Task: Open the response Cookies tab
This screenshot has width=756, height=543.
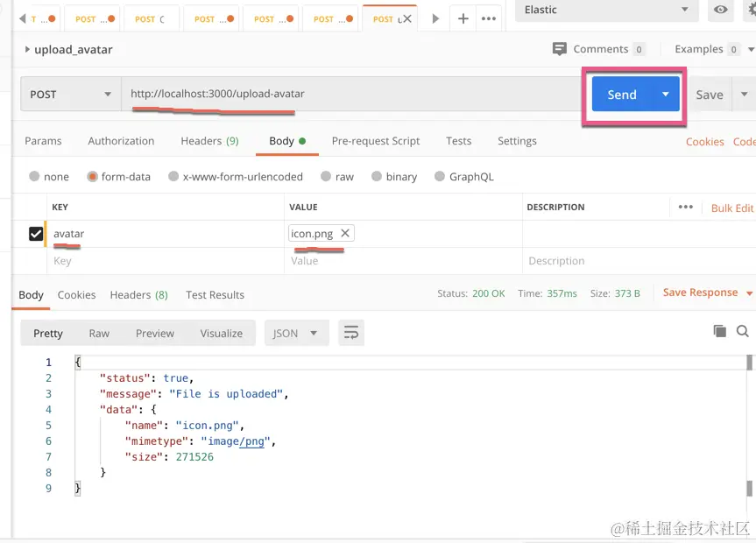Action: pos(76,294)
